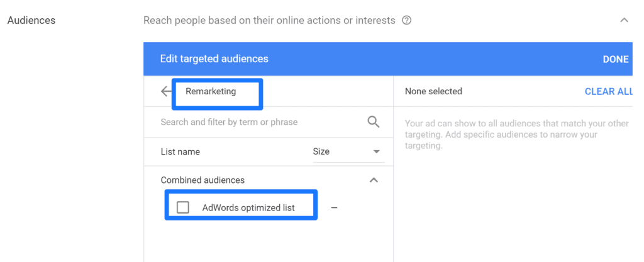Collapse the Combined audiences group
This screenshot has width=644, height=262.
374,180
